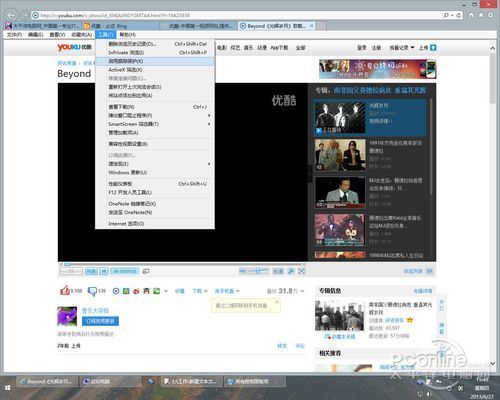Share video via the red Weibo icon
The height and width of the screenshot is (400, 500).
pyautogui.click(x=136, y=291)
